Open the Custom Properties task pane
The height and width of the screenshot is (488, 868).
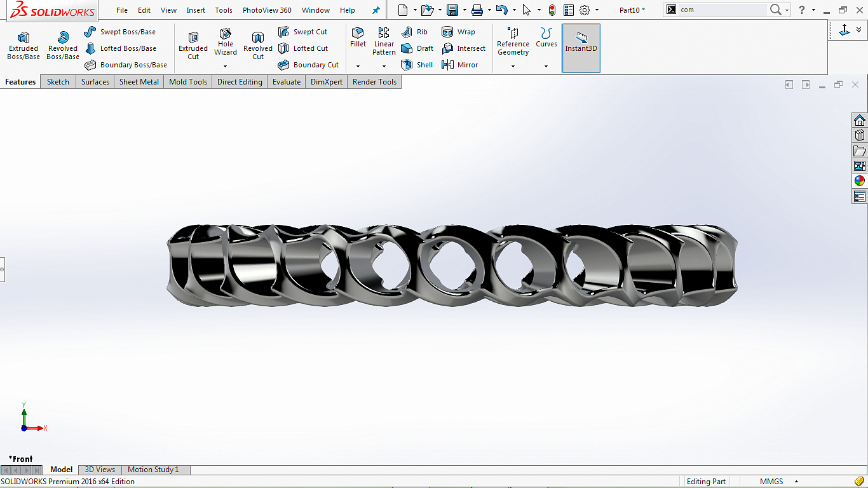(x=860, y=196)
